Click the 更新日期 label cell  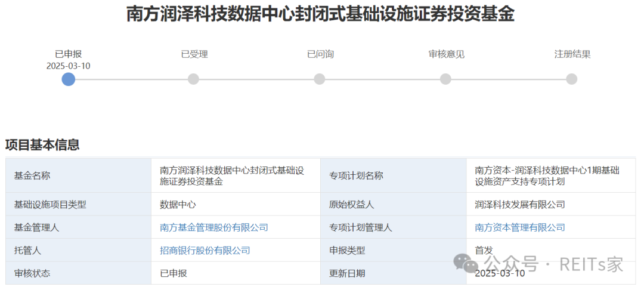point(394,273)
